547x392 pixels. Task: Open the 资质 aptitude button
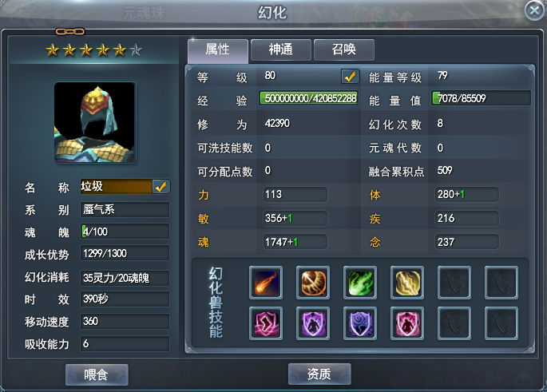319,374
